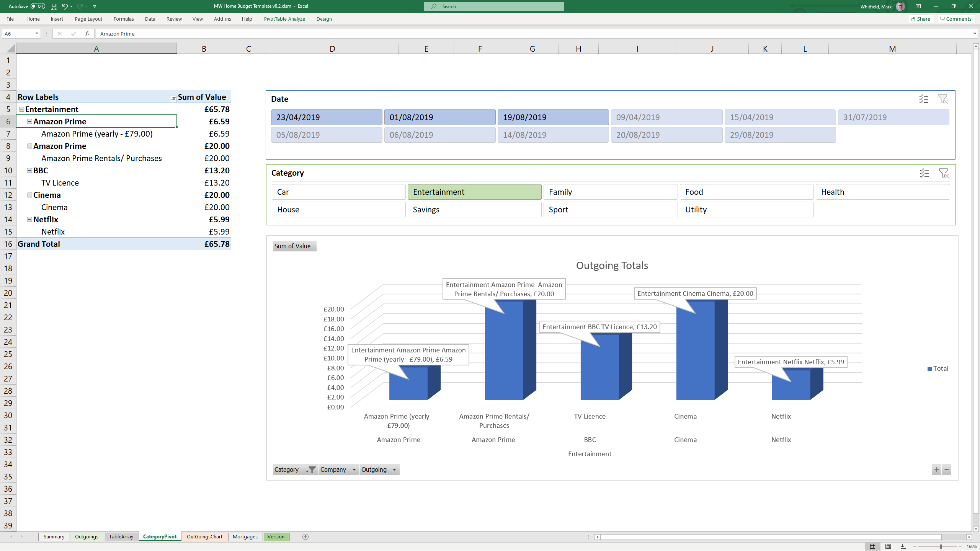Viewport: 980px width, 551px height.
Task: Collapse the Entertainment row group
Action: (x=22, y=109)
